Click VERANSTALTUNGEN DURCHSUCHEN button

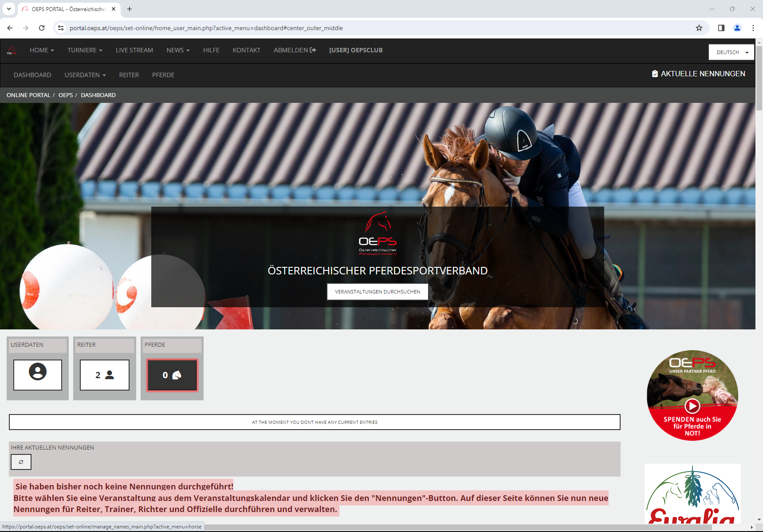(378, 292)
